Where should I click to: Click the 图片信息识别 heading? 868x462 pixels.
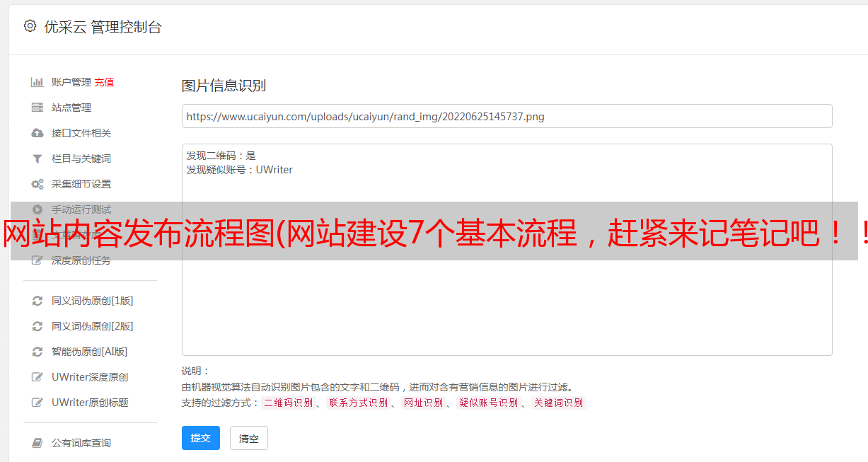[224, 86]
